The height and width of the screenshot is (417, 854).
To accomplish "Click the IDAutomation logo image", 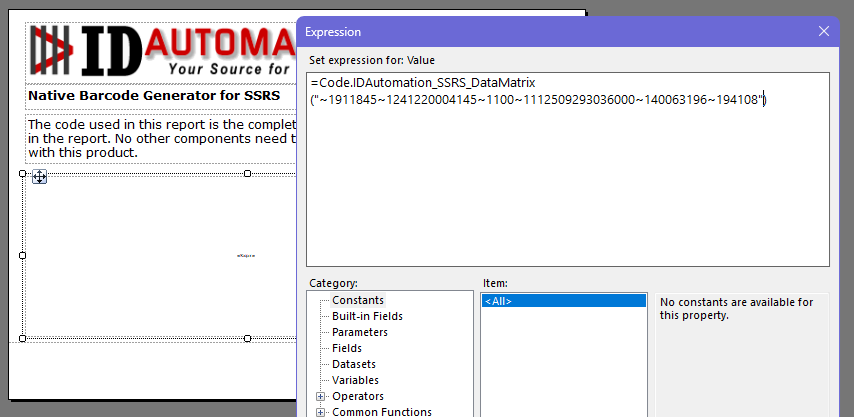I will tap(160, 52).
